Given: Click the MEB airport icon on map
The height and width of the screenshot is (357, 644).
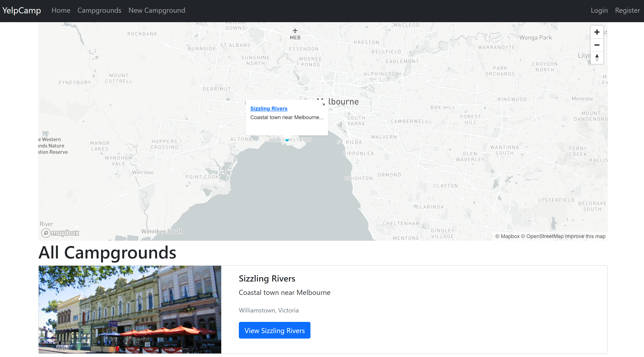Looking at the screenshot, I should pos(295,31).
